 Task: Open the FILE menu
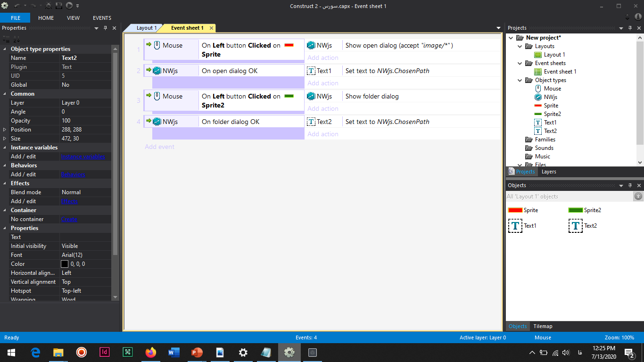pyautogui.click(x=15, y=18)
